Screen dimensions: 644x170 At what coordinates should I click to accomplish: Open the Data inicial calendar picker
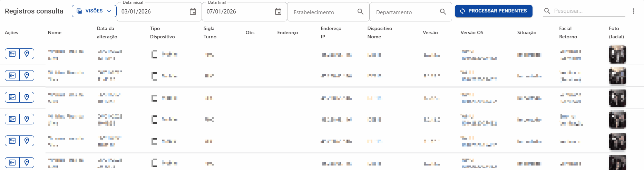(x=193, y=12)
